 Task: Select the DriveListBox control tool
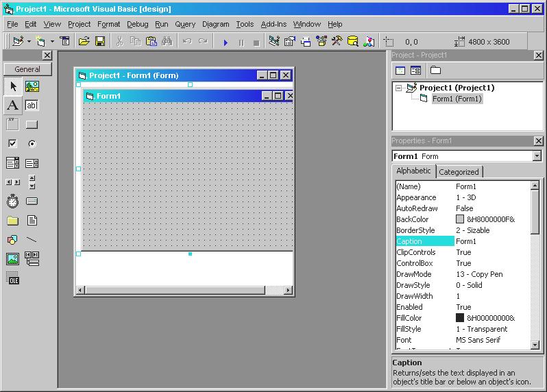32,201
